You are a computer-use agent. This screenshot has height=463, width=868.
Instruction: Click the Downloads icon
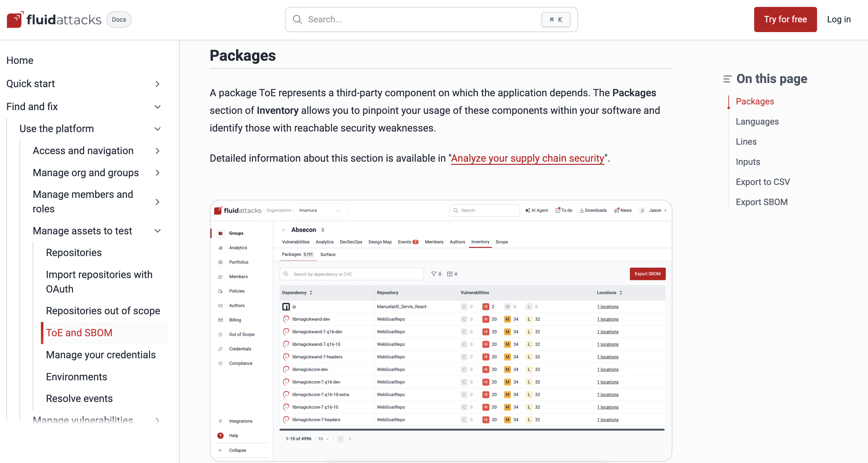581,210
